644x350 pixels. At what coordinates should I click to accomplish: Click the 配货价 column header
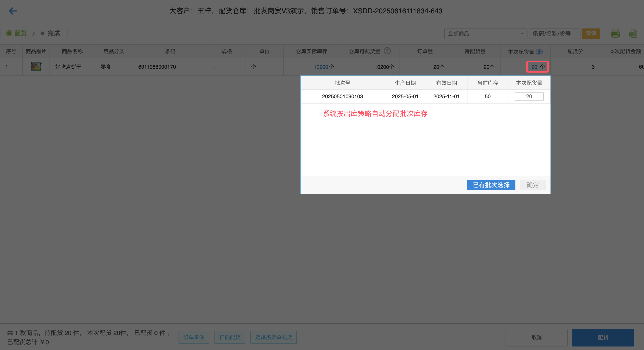pos(575,51)
